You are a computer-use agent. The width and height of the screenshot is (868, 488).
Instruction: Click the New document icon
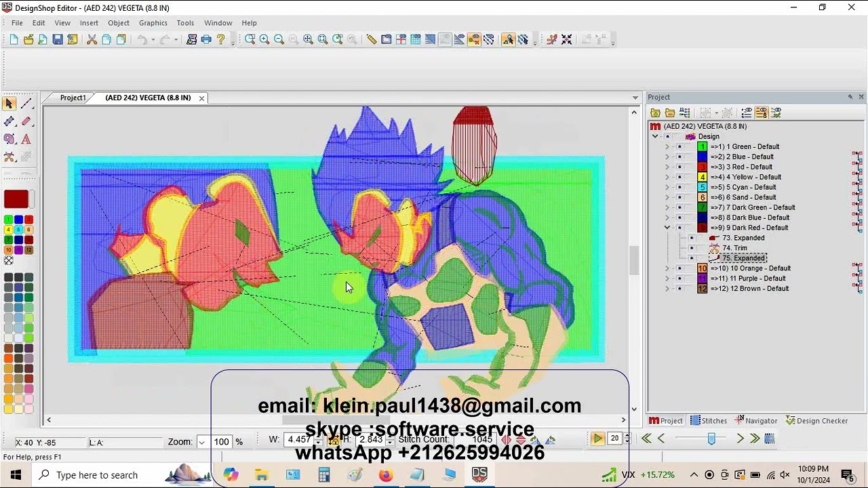pos(14,40)
